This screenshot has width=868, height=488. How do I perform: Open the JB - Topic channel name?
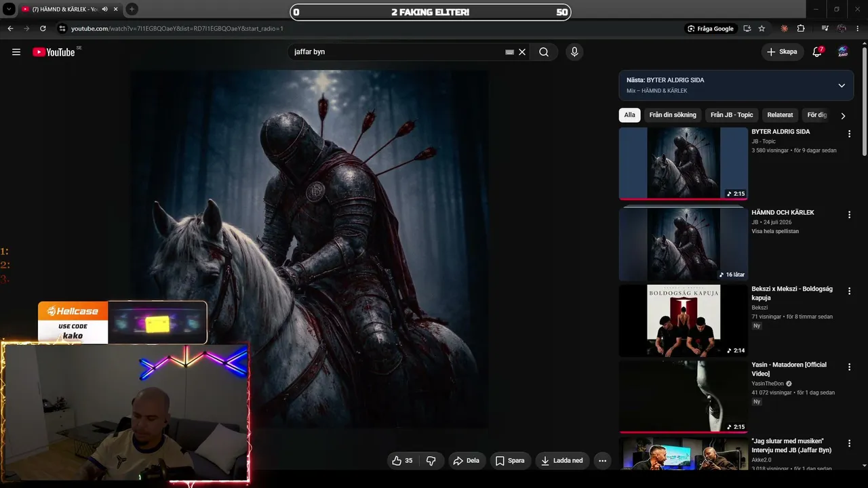[764, 142]
